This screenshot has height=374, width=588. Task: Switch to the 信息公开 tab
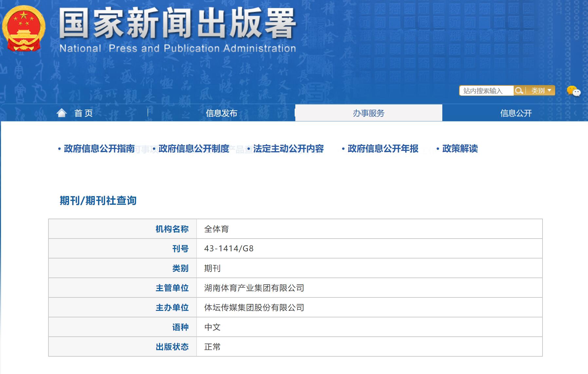tap(516, 113)
